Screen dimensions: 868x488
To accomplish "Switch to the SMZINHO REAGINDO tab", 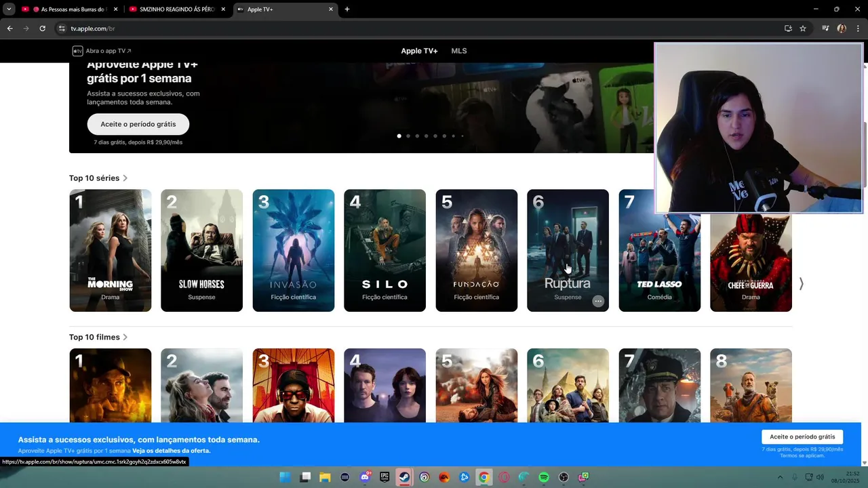I will (178, 9).
